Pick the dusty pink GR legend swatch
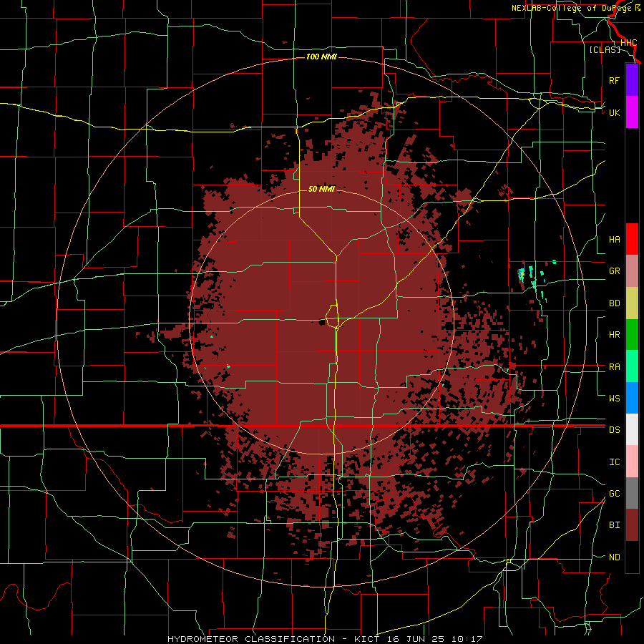The image size is (644, 644). [x=632, y=271]
